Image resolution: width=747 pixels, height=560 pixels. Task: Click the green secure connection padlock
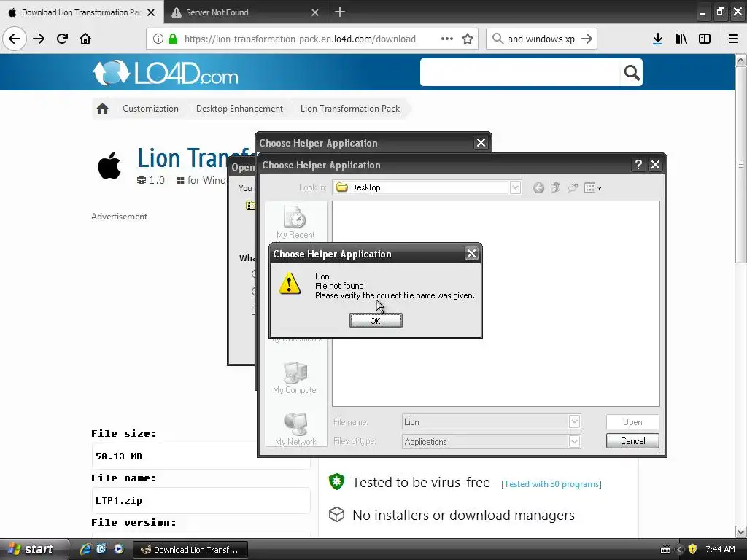[x=173, y=39]
